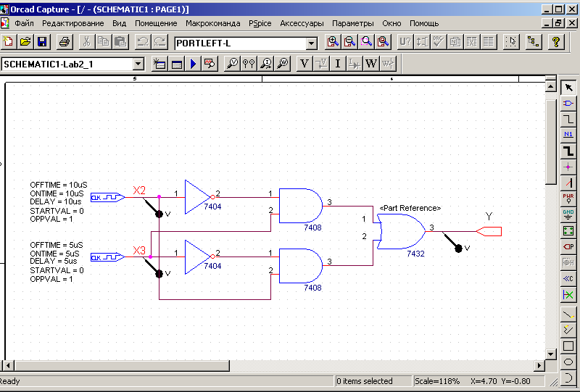Choose the Place Port tool

click(568, 246)
